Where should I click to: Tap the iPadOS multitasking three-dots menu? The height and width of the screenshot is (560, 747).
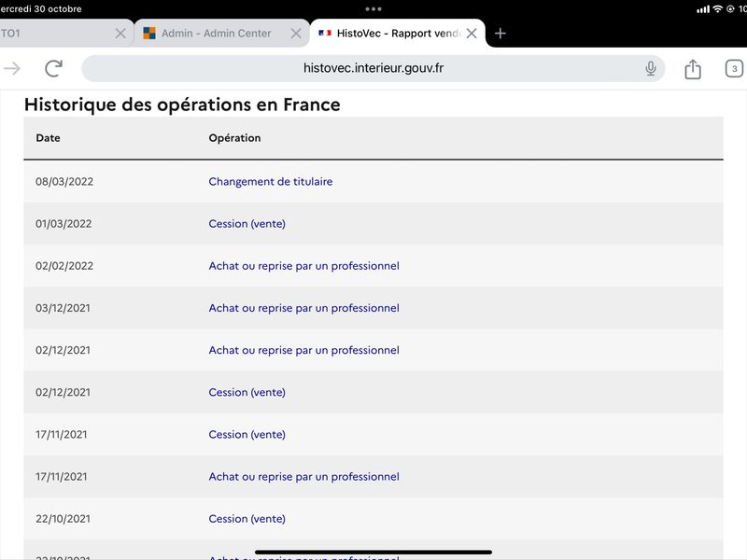373,9
